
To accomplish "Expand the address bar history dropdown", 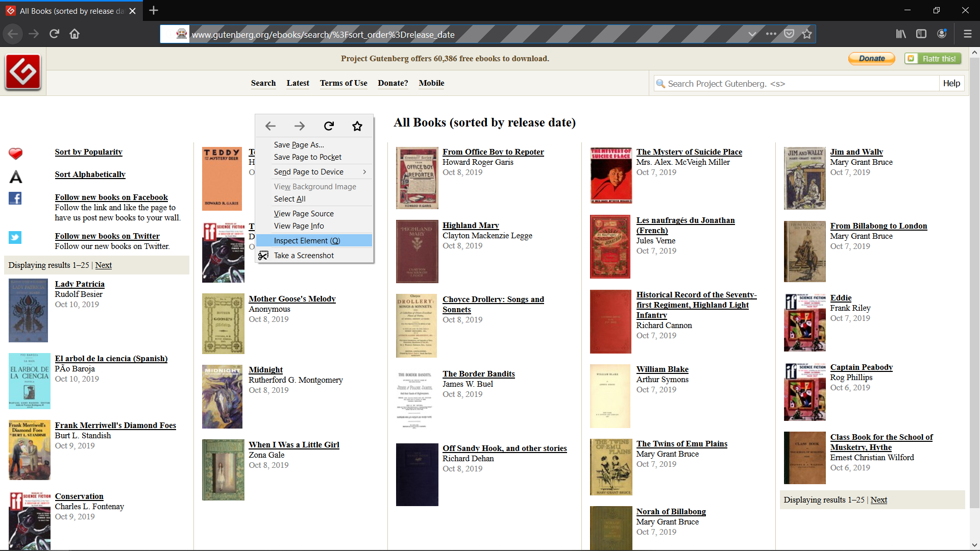I will point(752,34).
